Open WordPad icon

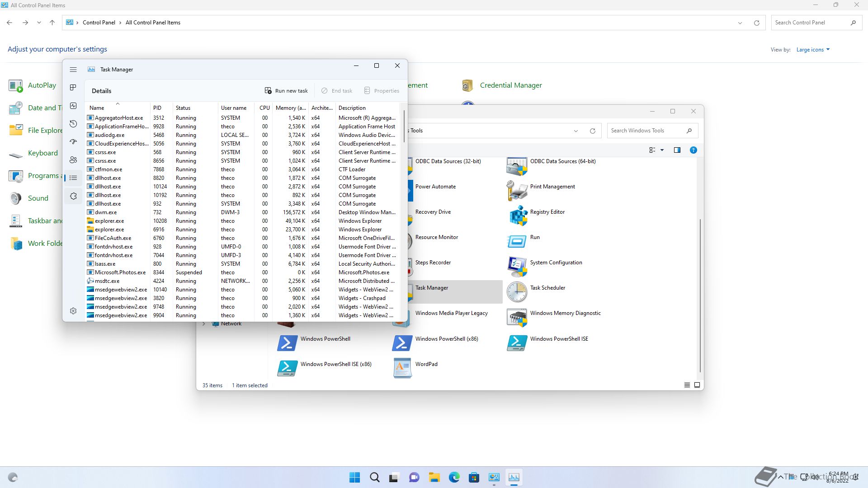(415, 368)
